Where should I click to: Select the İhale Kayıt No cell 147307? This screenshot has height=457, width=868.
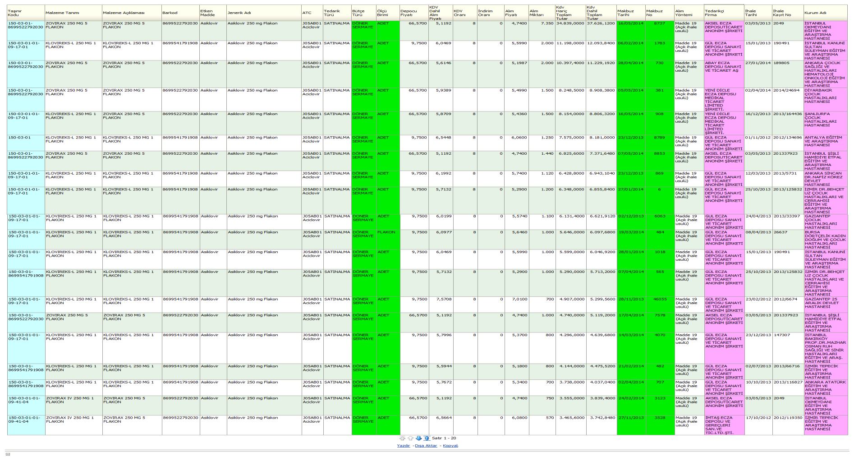pyautogui.click(x=788, y=348)
